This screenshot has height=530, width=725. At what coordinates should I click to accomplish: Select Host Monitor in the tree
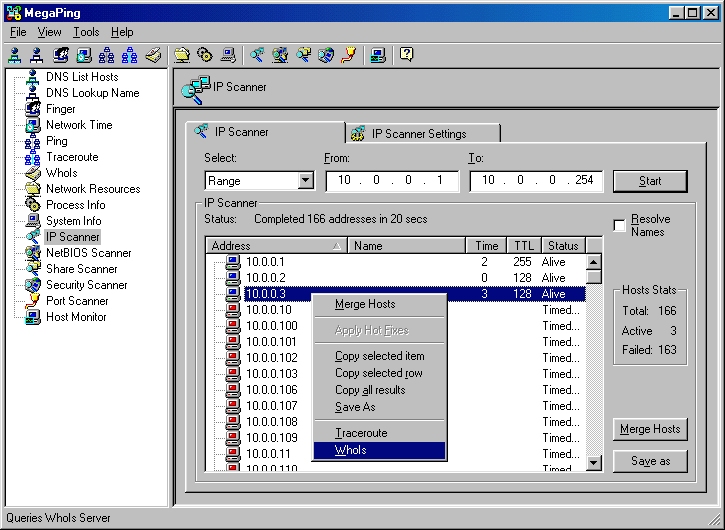click(76, 317)
